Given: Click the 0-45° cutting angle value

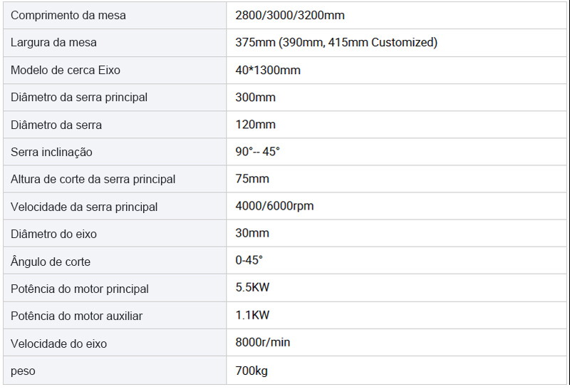Looking at the screenshot, I should [x=249, y=260].
